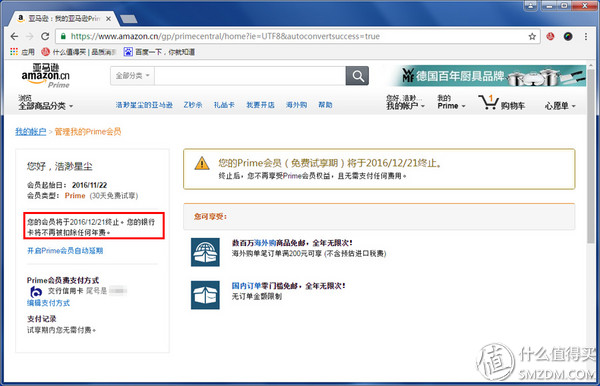600x386 pixels.
Task: Open a new tab button
Action: tap(129, 19)
